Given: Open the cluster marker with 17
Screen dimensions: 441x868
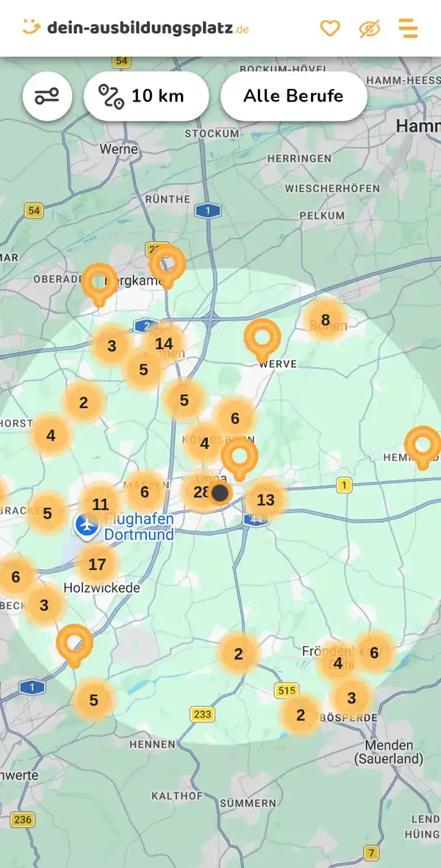Looking at the screenshot, I should point(97,565).
